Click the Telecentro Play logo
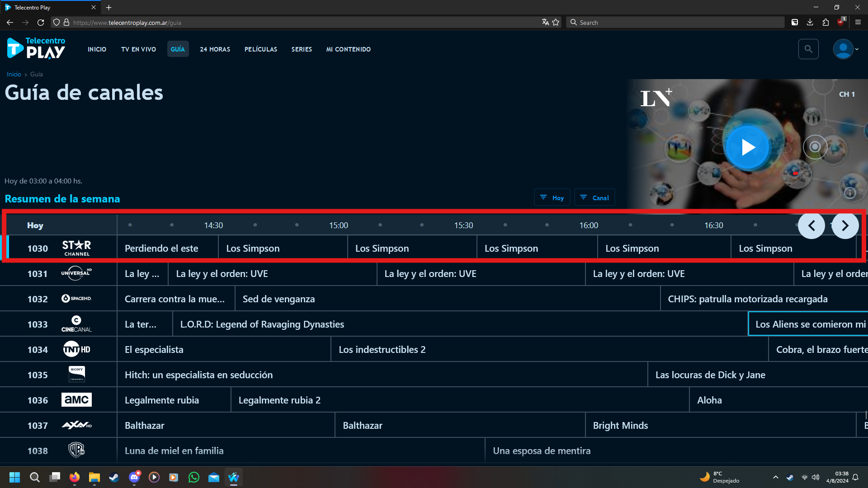Screen dimensions: 868x488 click(x=36, y=49)
